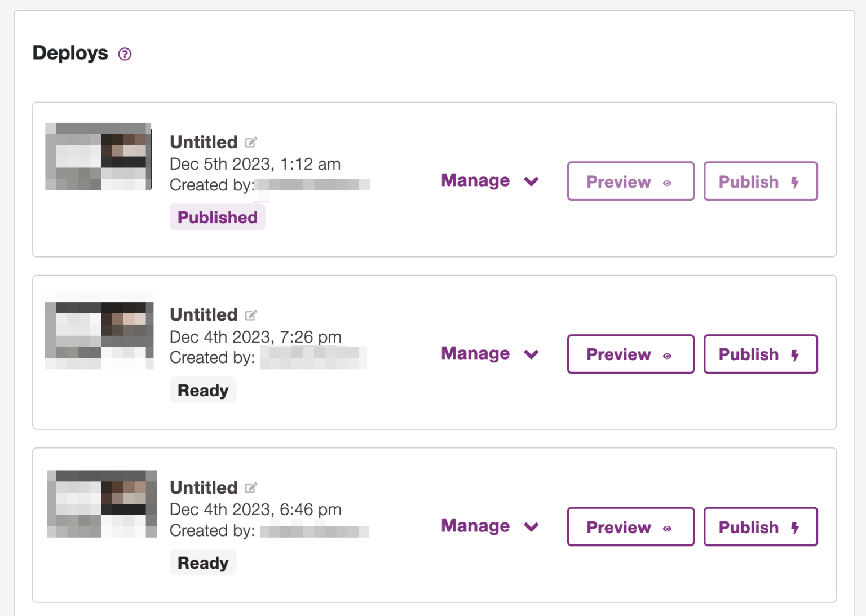The image size is (866, 616).
Task: Open Manage dropdown for 7:26 pm deploy
Action: [x=489, y=354]
